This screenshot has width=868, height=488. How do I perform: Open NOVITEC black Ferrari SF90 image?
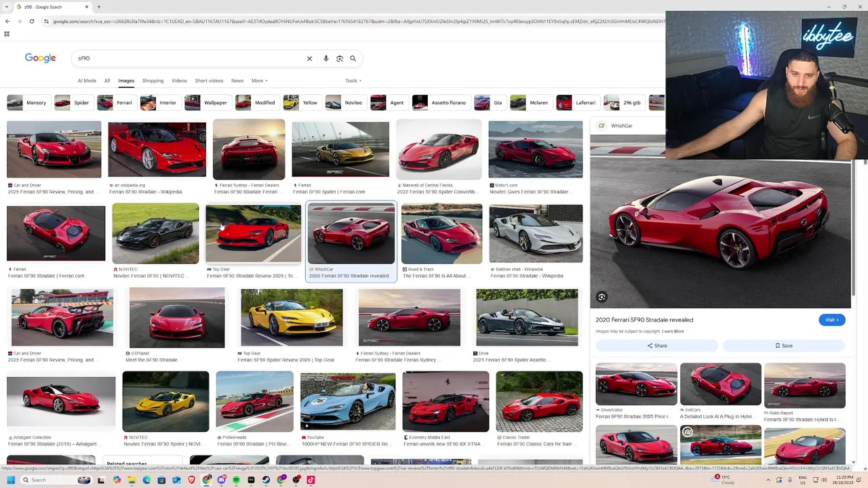pos(155,234)
